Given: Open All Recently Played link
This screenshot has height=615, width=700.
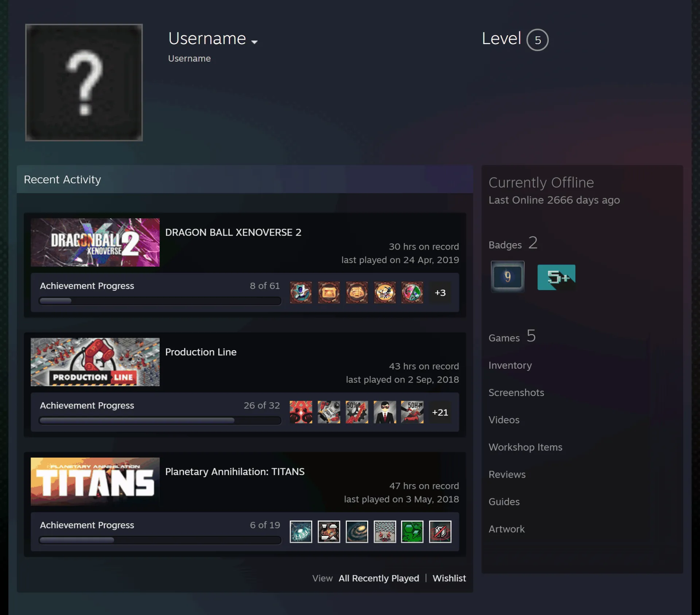Looking at the screenshot, I should tap(379, 578).
